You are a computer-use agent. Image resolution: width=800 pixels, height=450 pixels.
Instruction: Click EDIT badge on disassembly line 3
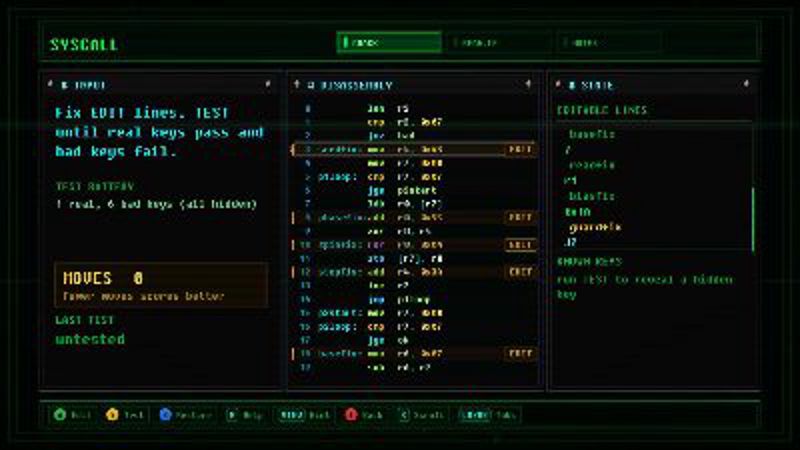pyautogui.click(x=520, y=149)
